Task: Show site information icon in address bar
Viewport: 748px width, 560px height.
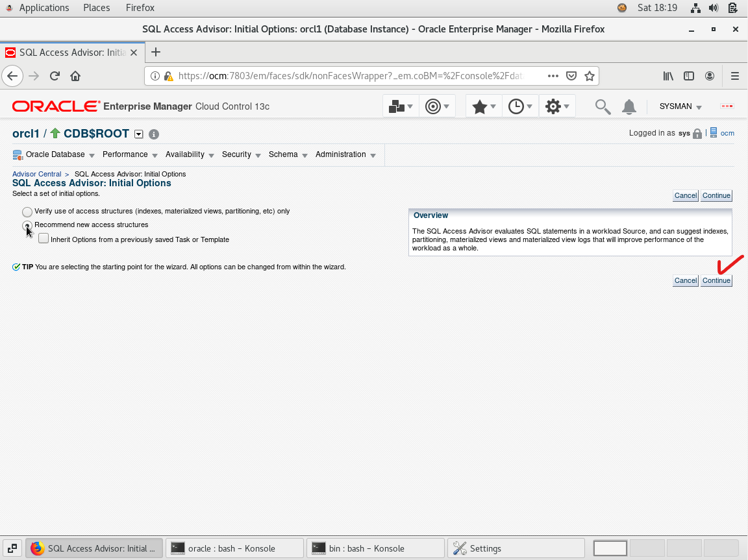Action: [155, 76]
